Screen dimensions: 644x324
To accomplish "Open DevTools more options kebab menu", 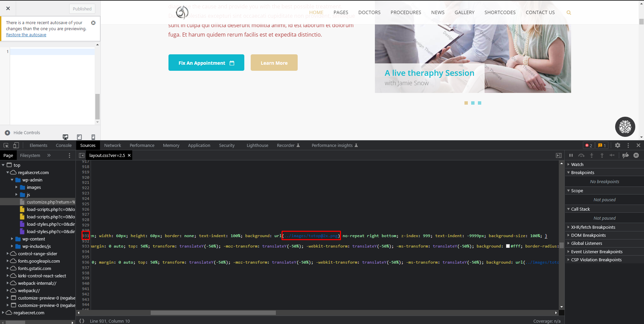I will pos(628,145).
